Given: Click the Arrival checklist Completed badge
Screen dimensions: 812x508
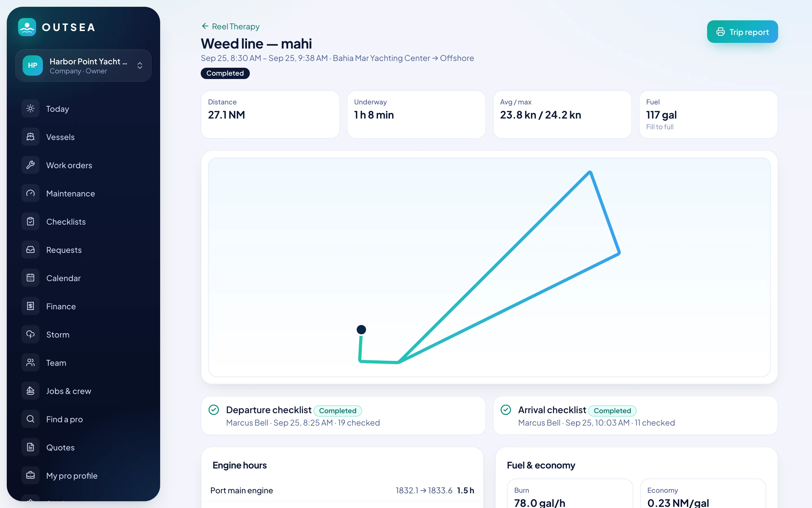Looking at the screenshot, I should point(612,411).
